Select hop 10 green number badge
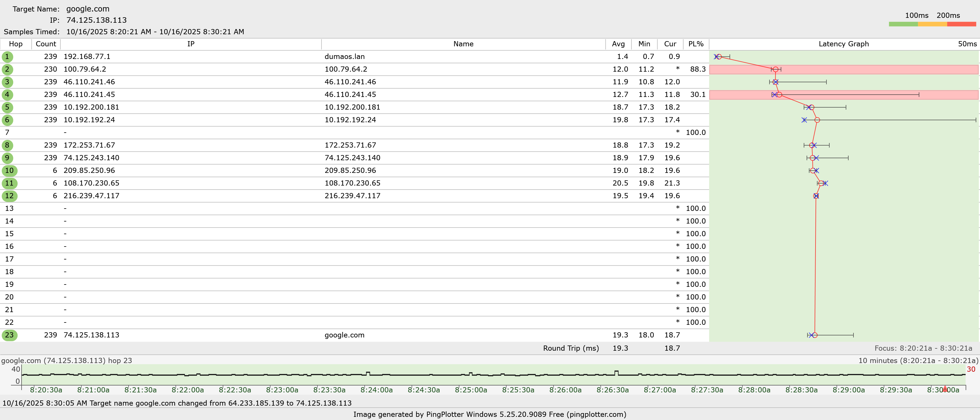This screenshot has width=980, height=420. 9,170
